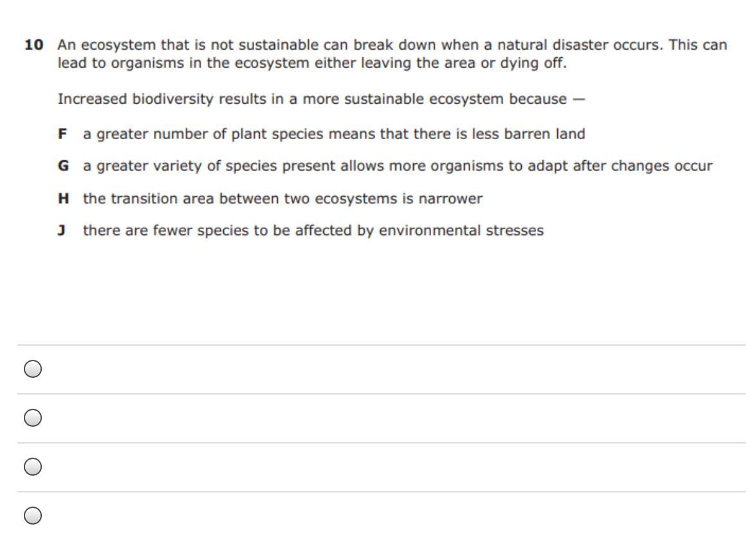Click the bold letter H option label

click(x=63, y=198)
